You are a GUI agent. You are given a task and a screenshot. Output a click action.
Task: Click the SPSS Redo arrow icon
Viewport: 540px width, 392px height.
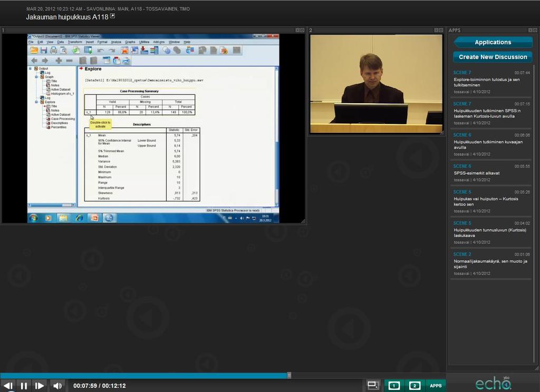[x=112, y=51]
